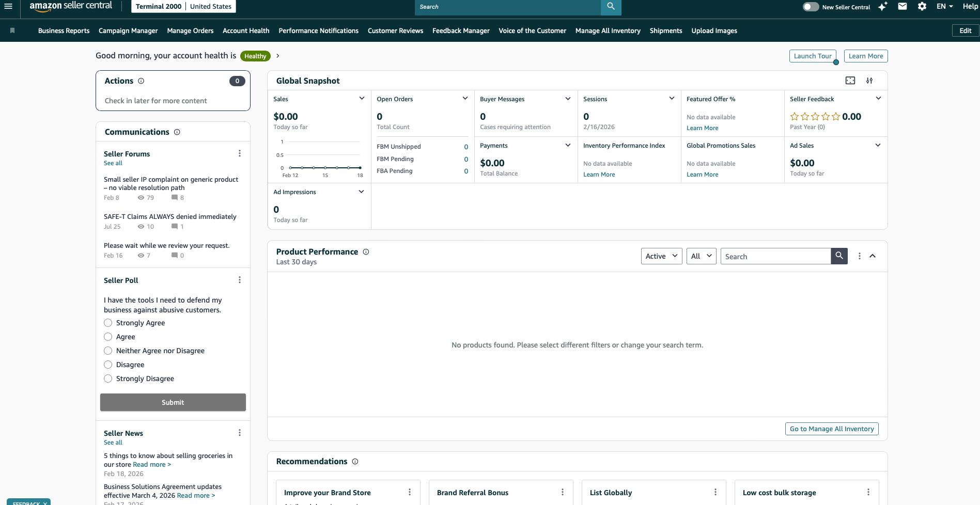Viewport: 980px width, 505px height.
Task: Open Product Performance three-dot options
Action: (x=860, y=256)
